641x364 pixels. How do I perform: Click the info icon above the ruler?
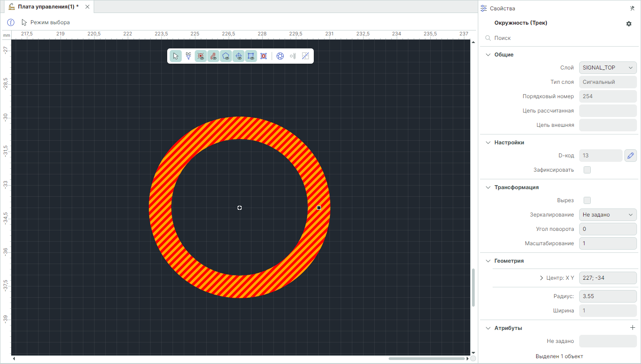11,22
